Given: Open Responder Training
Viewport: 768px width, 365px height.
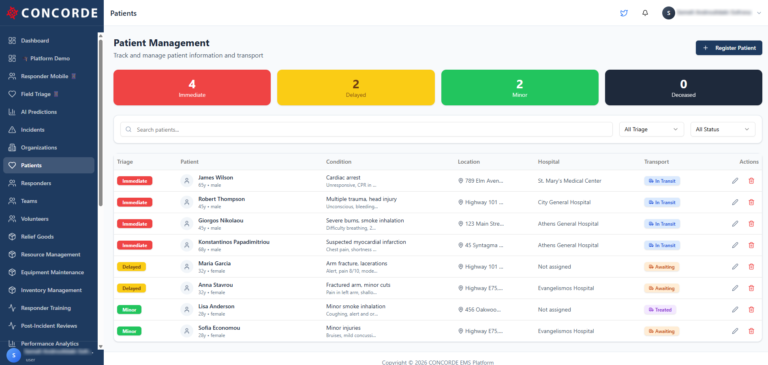Looking at the screenshot, I should [x=48, y=308].
